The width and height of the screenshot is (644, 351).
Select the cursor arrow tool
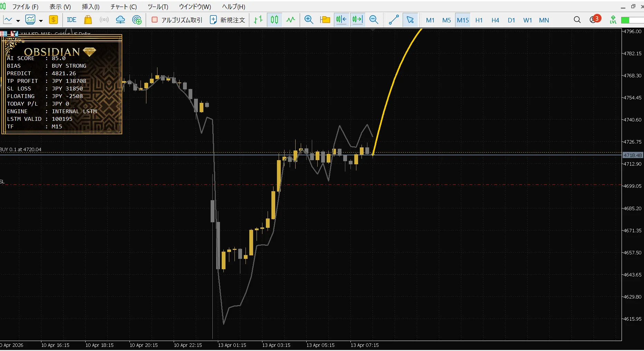(x=410, y=20)
